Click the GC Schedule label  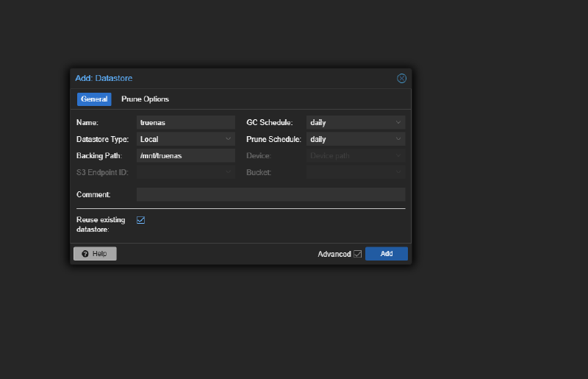click(x=269, y=122)
